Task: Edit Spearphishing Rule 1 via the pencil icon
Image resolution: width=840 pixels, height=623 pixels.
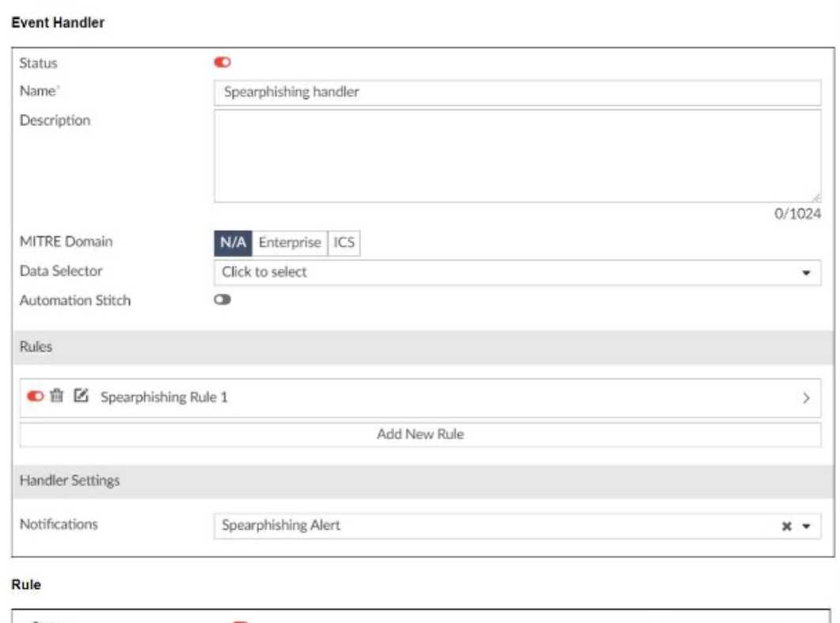Action: (80, 397)
